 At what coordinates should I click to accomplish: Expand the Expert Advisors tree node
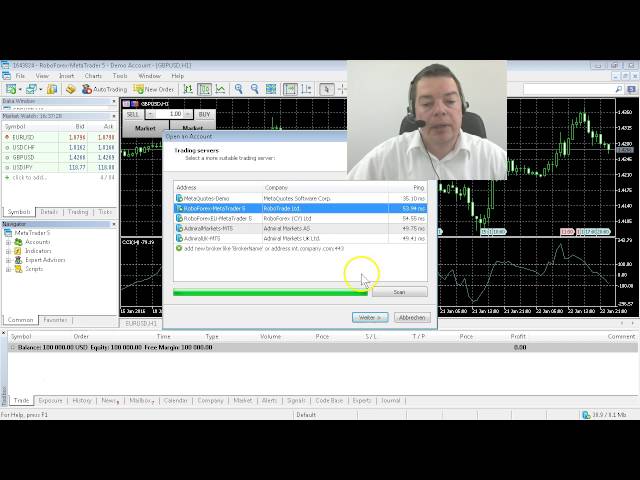coord(8,260)
